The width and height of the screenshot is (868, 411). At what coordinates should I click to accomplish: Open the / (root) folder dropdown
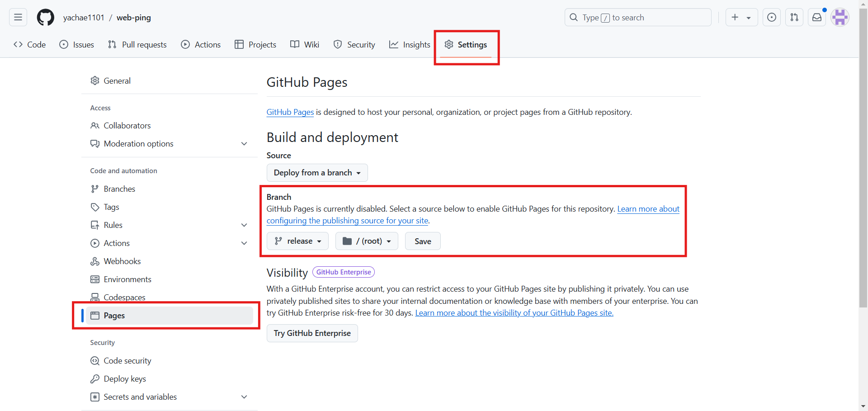[x=367, y=241]
